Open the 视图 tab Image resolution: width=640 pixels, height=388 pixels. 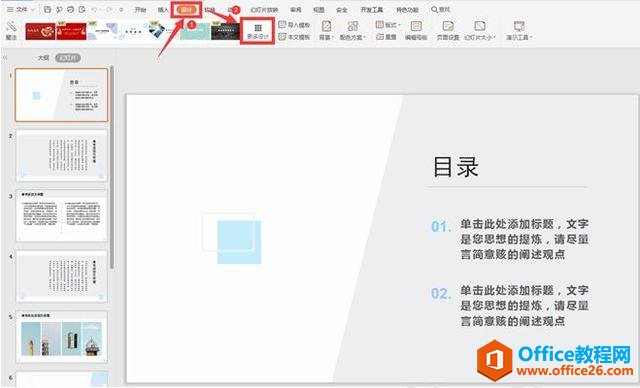(x=318, y=9)
